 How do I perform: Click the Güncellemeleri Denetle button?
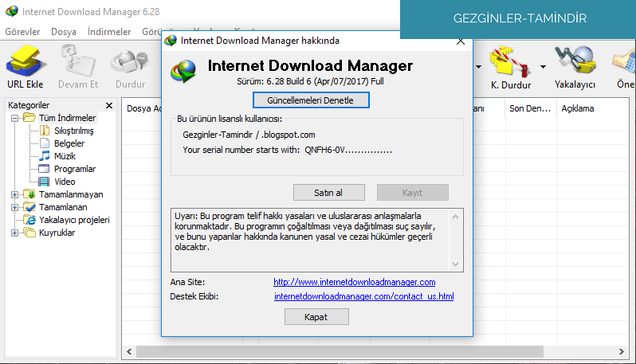[312, 100]
